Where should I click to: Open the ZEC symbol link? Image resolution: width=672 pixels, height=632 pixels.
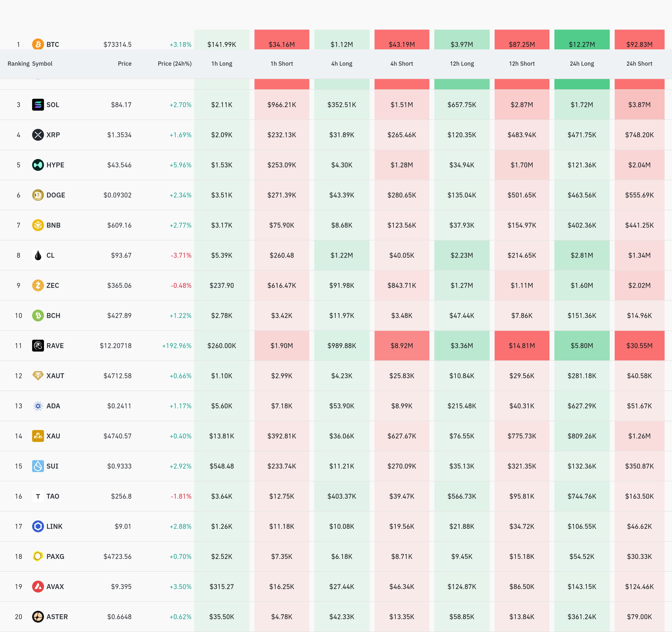coord(52,285)
